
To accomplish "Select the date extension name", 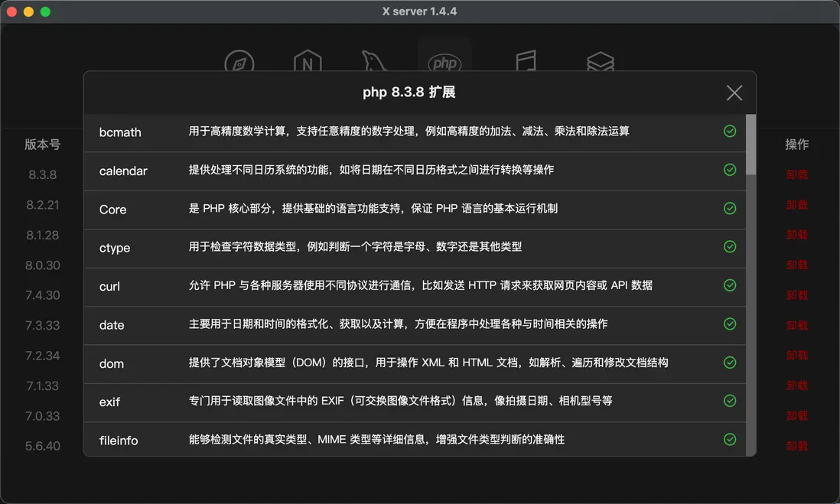I will click(x=112, y=325).
